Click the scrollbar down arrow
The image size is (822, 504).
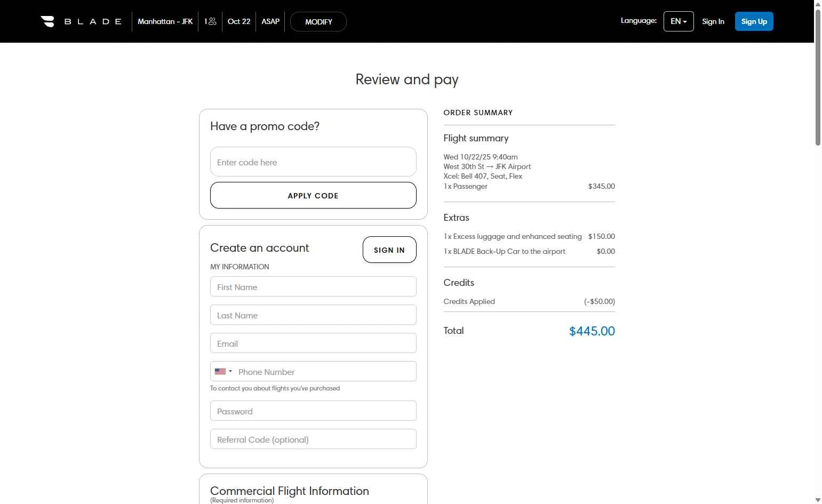(x=818, y=500)
